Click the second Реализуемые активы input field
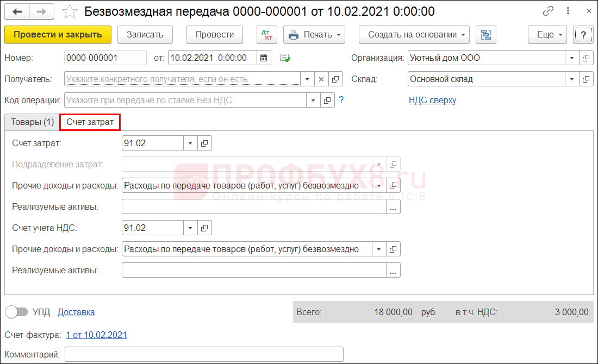 coord(254,270)
